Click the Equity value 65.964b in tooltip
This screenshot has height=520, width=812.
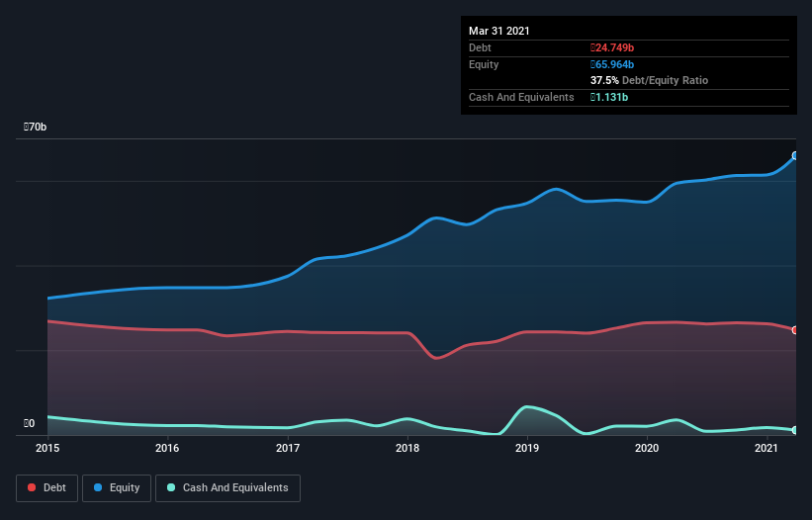tap(612, 64)
